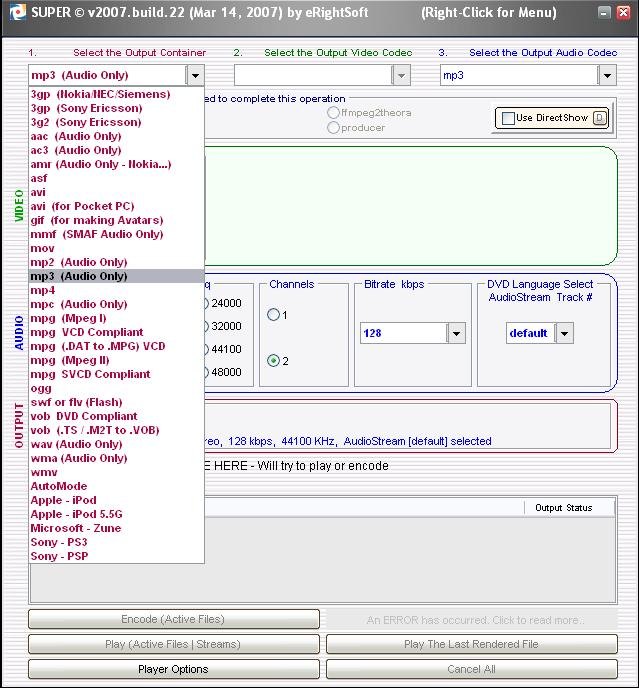Enable the Use DirectShow checkbox
The height and width of the screenshot is (688, 639).
pos(508,118)
